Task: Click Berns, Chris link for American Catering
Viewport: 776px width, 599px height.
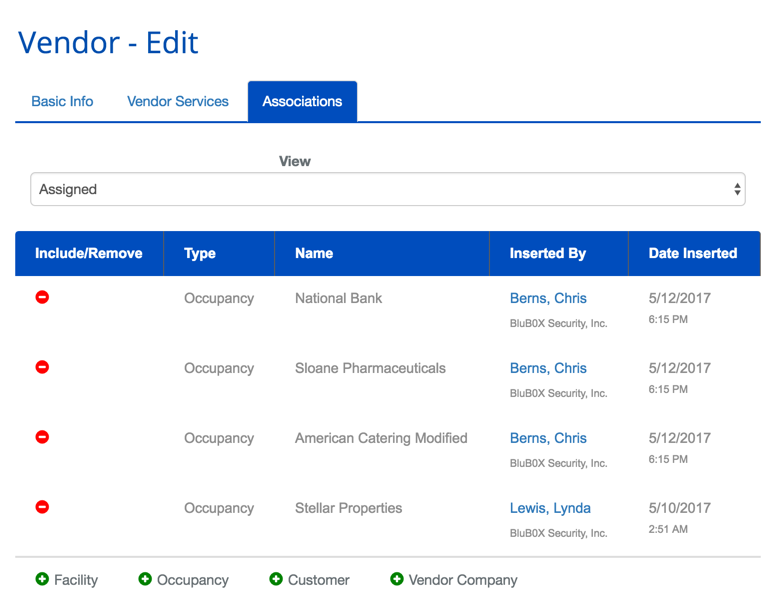Action: (548, 438)
